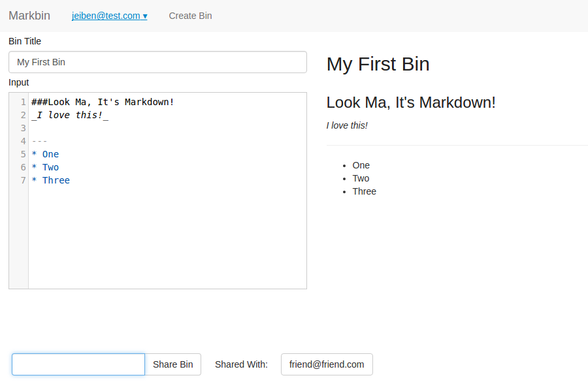This screenshot has height=382, width=588.
Task: Click the 'Three' bullet in the preview
Action: click(x=364, y=191)
